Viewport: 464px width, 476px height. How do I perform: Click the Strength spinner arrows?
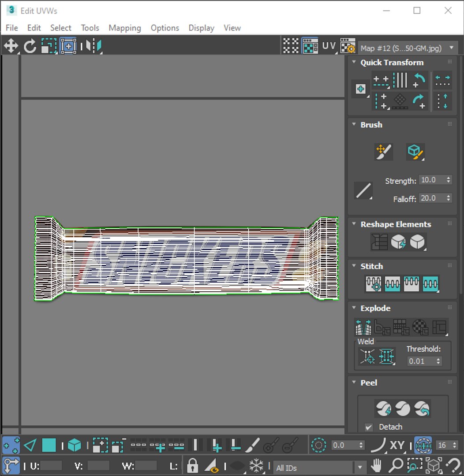tap(449, 180)
